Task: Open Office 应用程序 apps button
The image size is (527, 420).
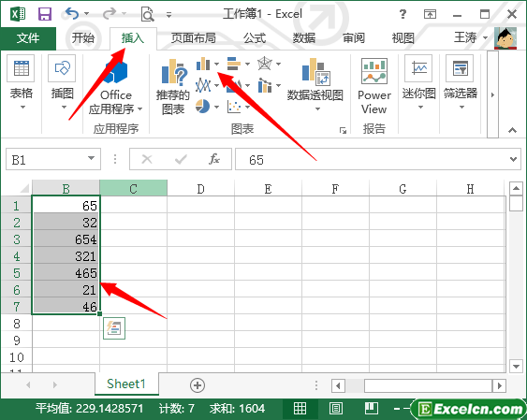Action: click(x=116, y=87)
